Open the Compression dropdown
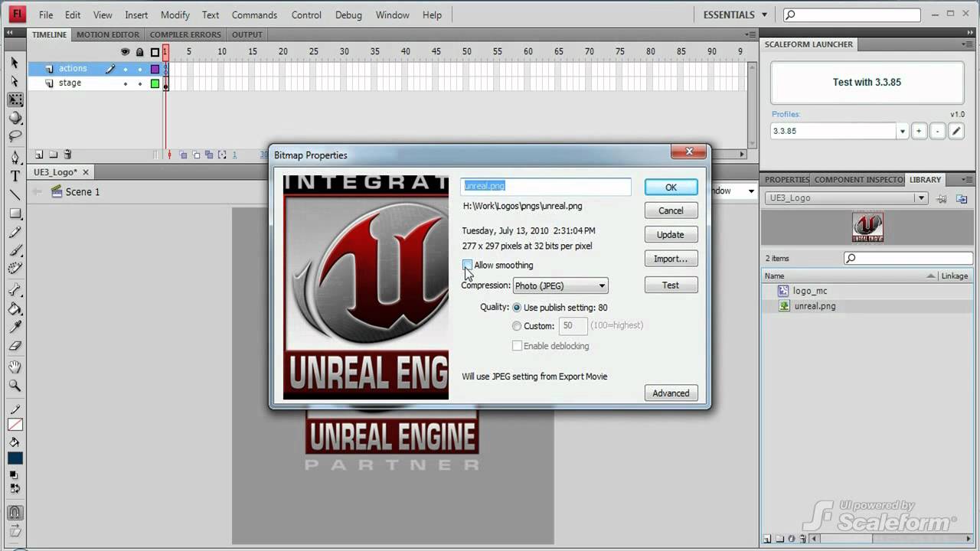This screenshot has height=551, width=980. click(x=560, y=285)
